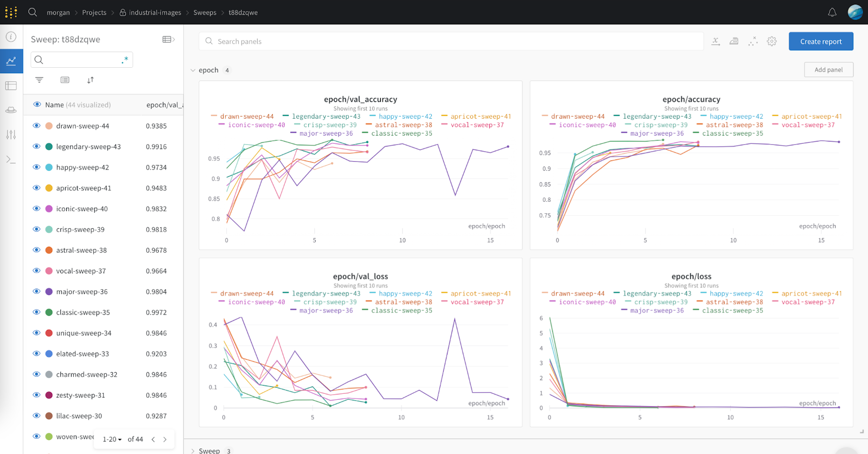Click the sort runs icon
Image resolution: width=868 pixels, height=454 pixels.
pos(91,80)
